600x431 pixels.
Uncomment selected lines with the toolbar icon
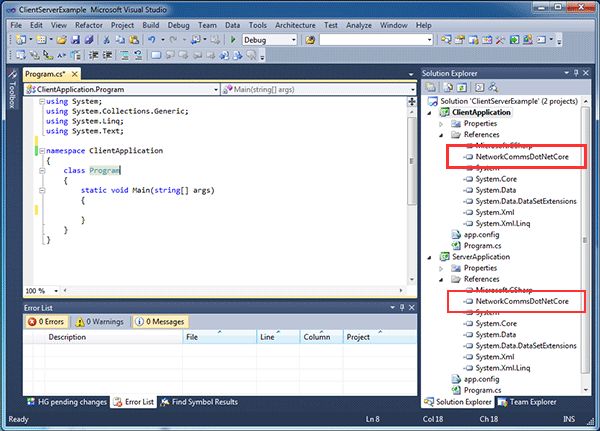coord(138,56)
